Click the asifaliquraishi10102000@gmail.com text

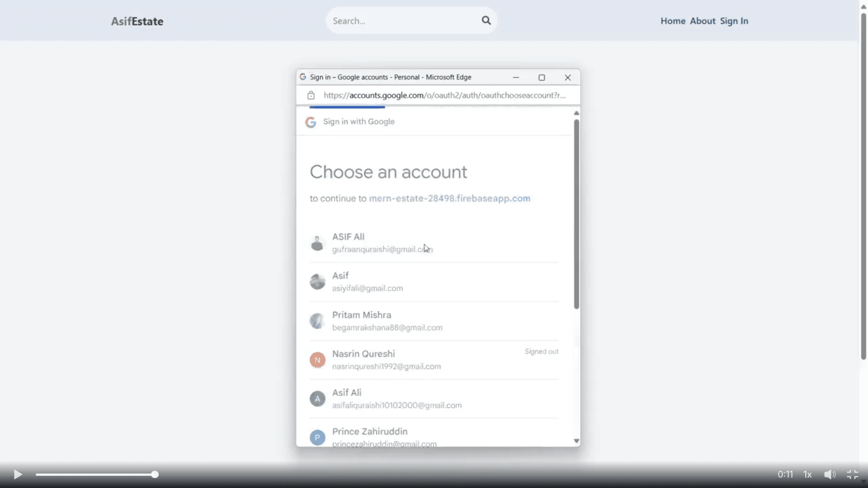coord(397,405)
